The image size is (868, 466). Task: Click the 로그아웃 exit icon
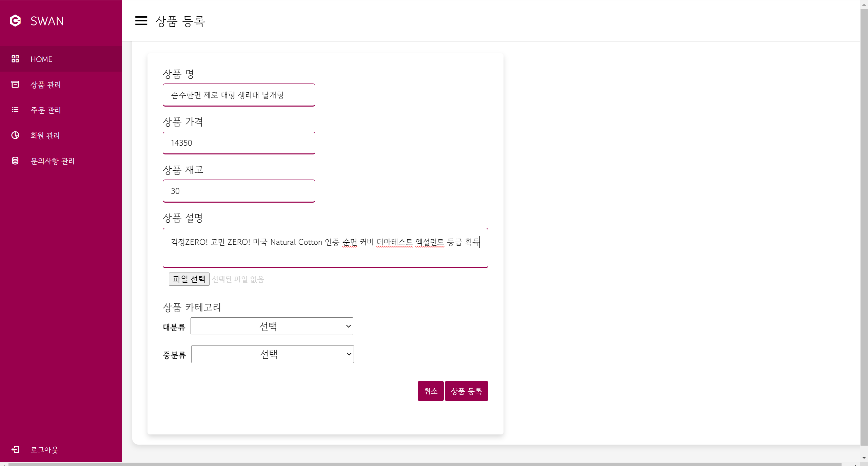click(x=15, y=449)
